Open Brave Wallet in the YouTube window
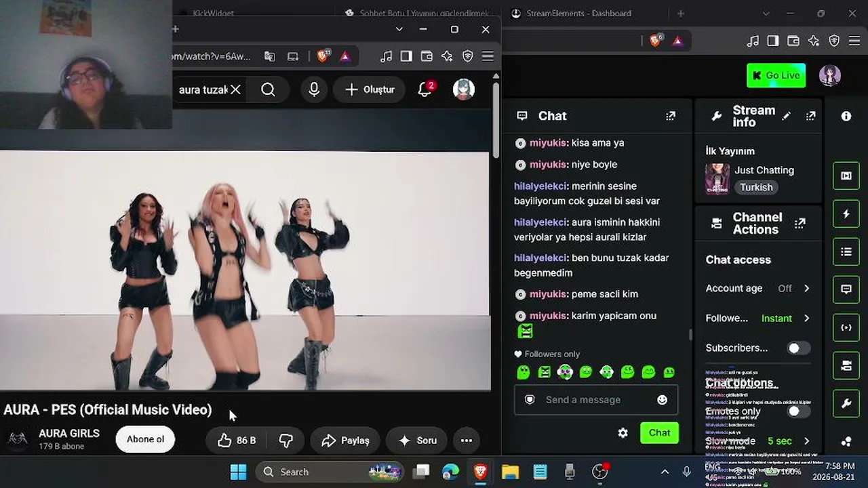Image resolution: width=868 pixels, height=488 pixels. (427, 56)
